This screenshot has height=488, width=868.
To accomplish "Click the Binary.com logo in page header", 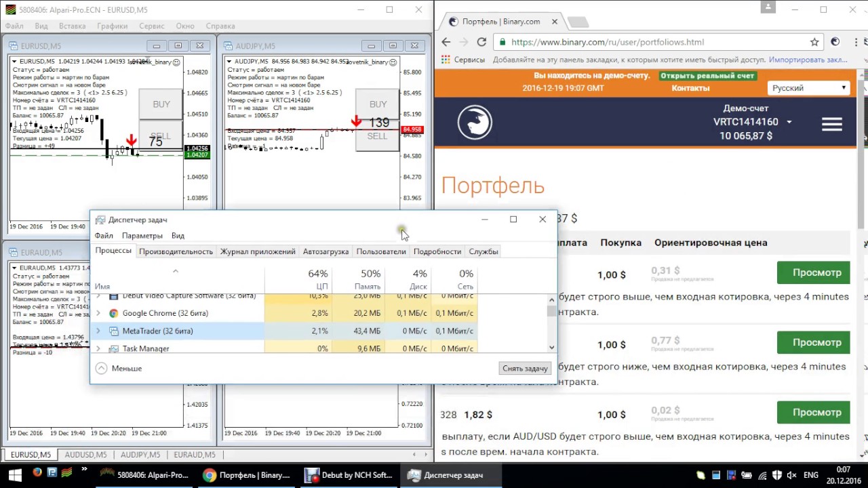I will coord(475,123).
